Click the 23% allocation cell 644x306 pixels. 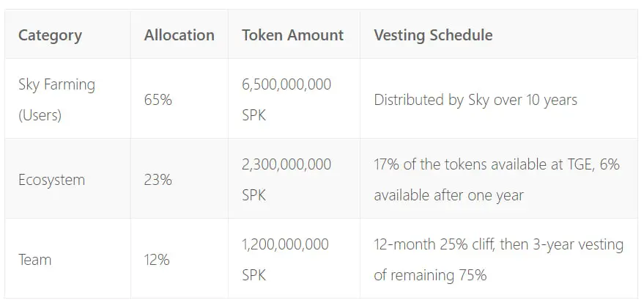158,180
